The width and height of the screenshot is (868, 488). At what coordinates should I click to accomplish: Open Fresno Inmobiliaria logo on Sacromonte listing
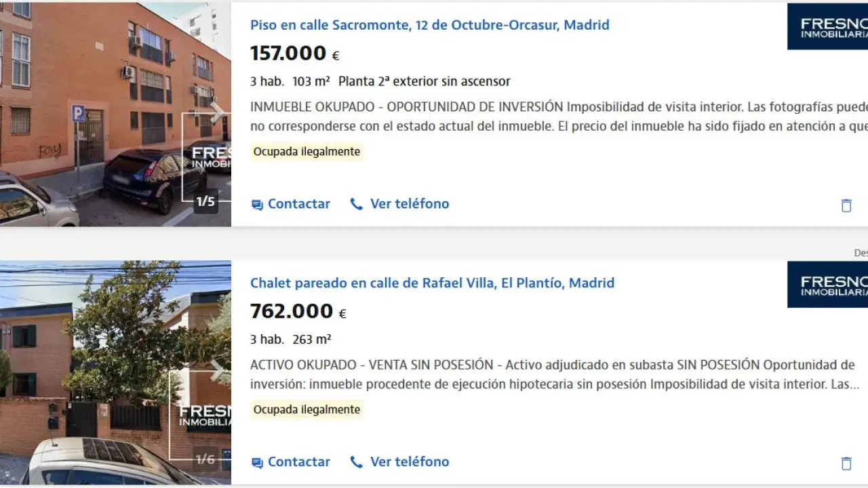coord(827,27)
